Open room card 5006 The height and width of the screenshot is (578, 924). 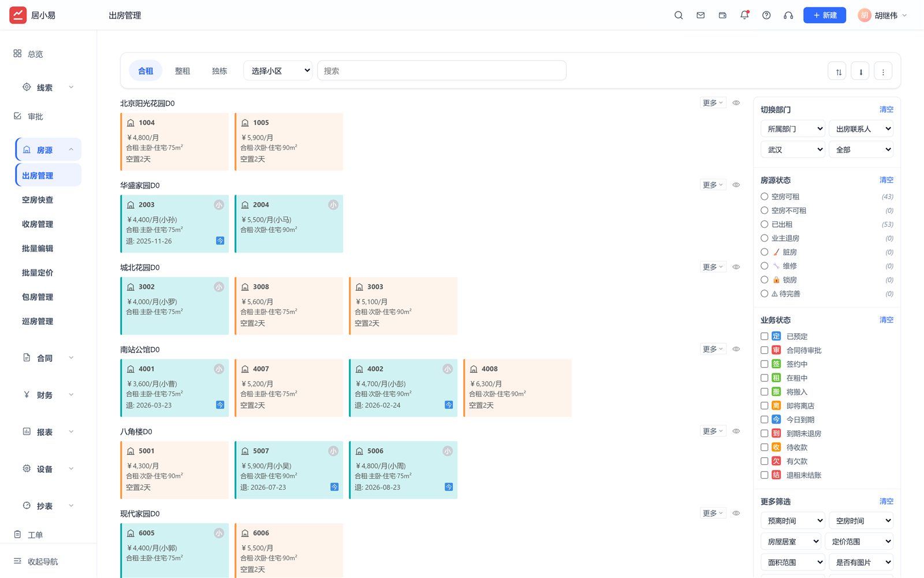403,470
